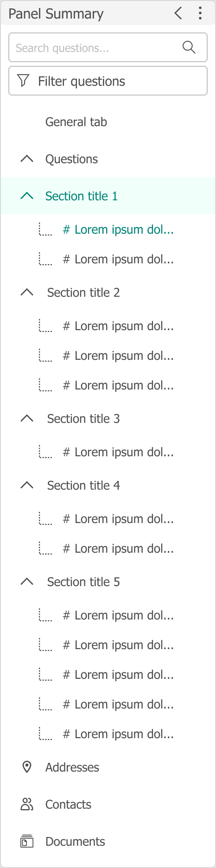Focus the Search questions input field
Viewport: 216px width, 868px height.
108,47
